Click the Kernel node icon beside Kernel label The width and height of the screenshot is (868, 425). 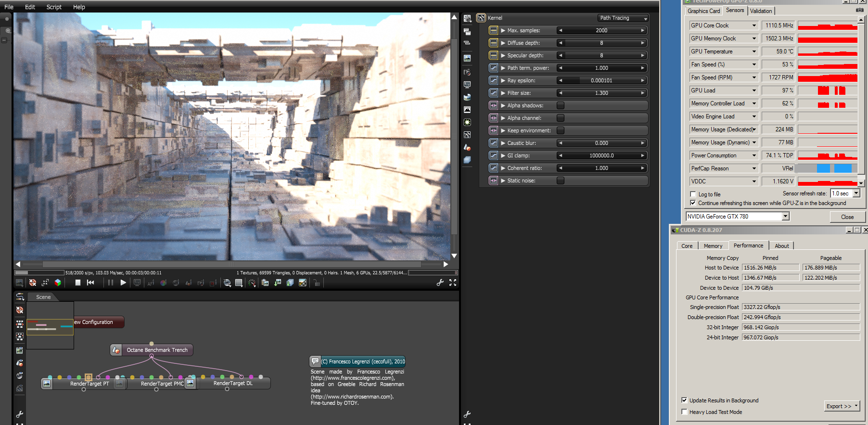tap(481, 18)
